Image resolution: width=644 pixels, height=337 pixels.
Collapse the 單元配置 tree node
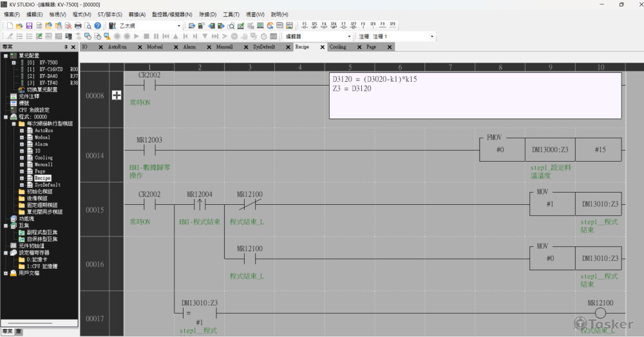coord(6,55)
